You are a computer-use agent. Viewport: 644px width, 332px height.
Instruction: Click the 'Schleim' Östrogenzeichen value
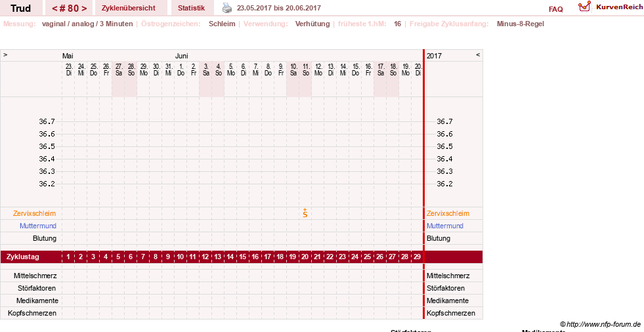click(222, 24)
